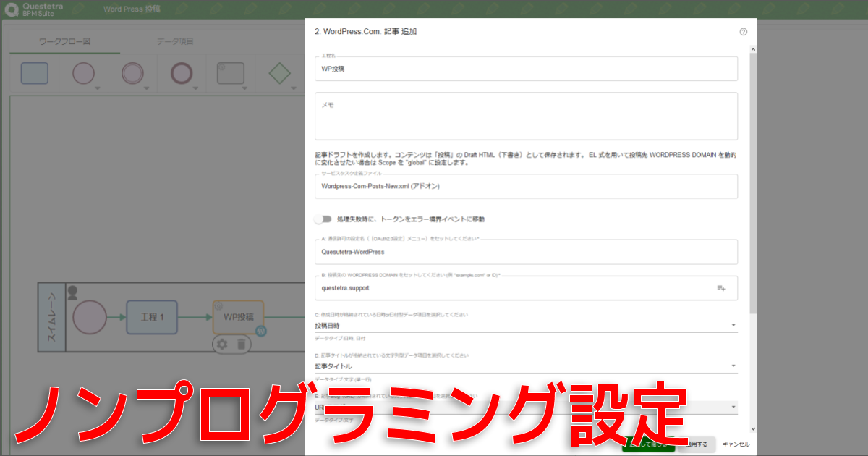Click into the メモ text area
Image resolution: width=868 pixels, height=456 pixels.
coord(526,116)
